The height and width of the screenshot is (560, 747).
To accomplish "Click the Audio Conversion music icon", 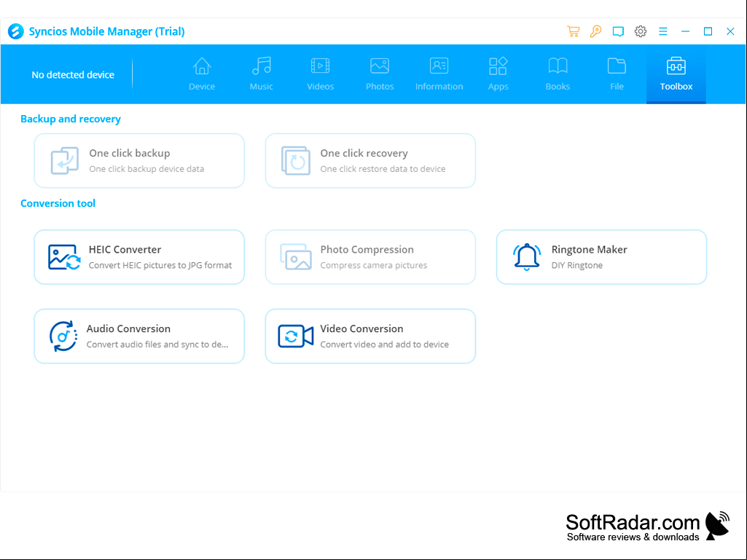I will tap(63, 336).
